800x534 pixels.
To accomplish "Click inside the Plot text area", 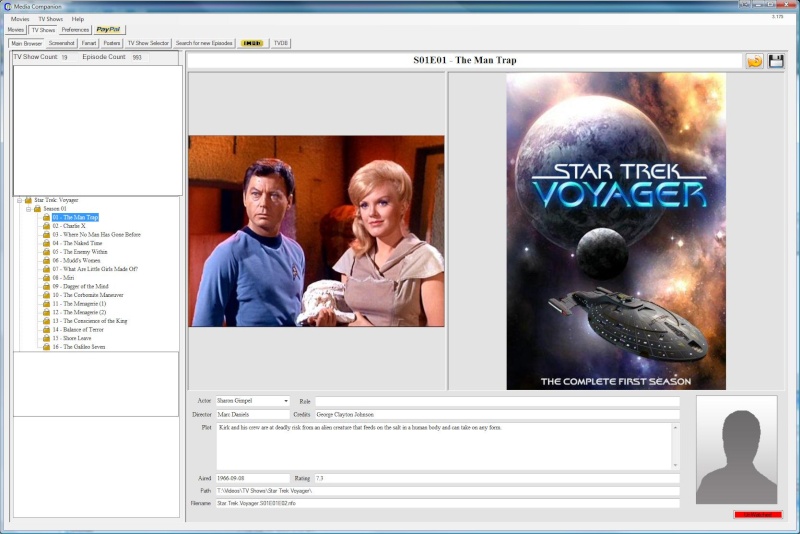I will tap(444, 446).
